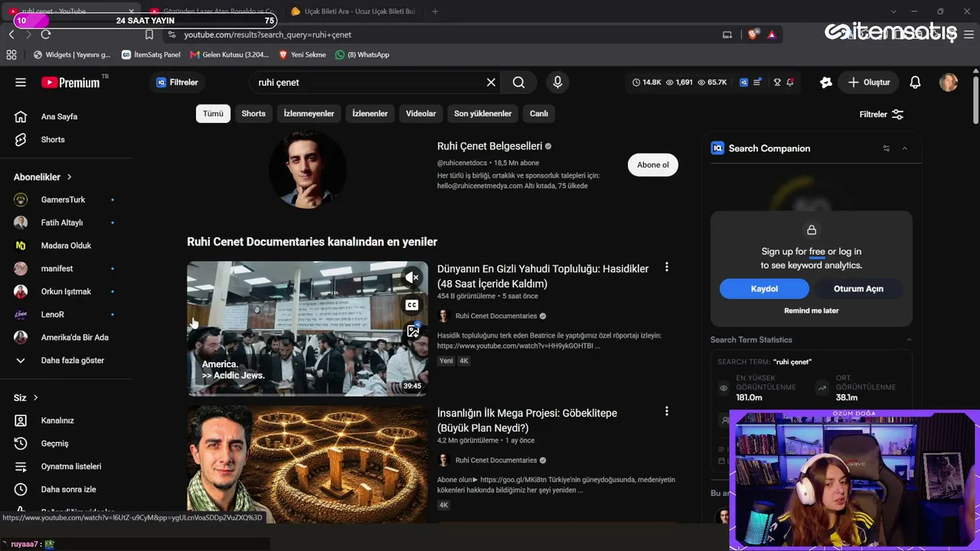This screenshot has width=980, height=551.
Task: Toggle captions on the Hasidikler preview
Action: [412, 305]
